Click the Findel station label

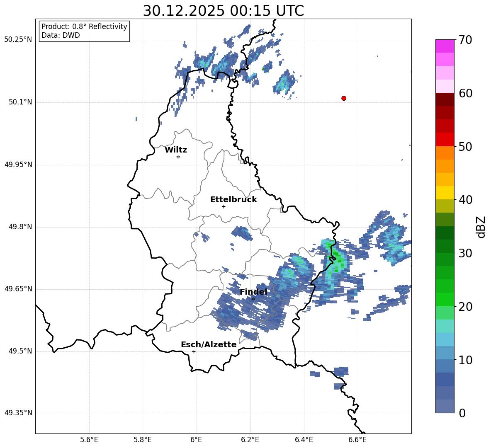coord(253,292)
